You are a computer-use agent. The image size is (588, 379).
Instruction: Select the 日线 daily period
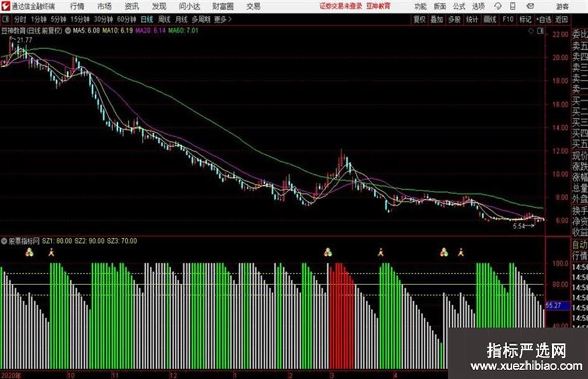pos(147,19)
